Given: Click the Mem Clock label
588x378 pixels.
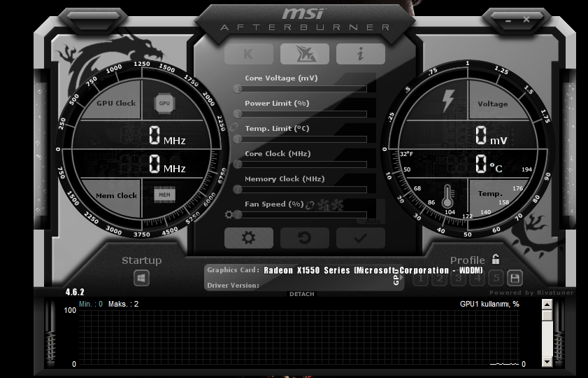Looking at the screenshot, I should pyautogui.click(x=116, y=195).
